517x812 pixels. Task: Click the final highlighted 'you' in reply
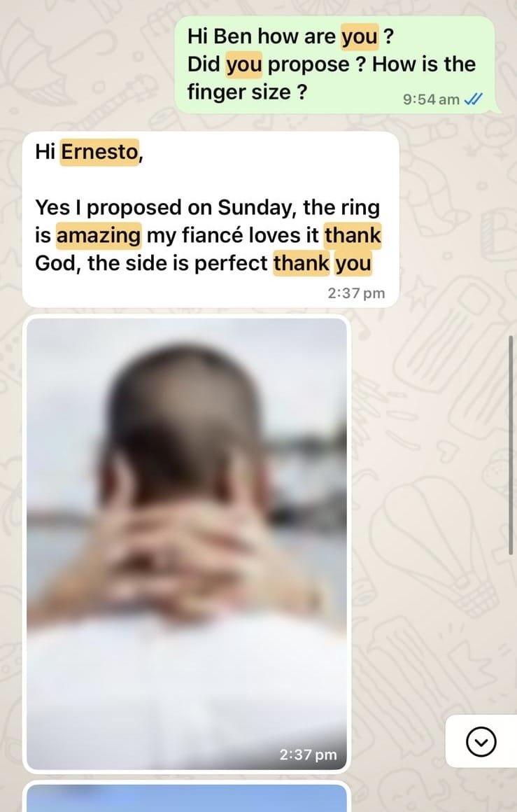[353, 263]
